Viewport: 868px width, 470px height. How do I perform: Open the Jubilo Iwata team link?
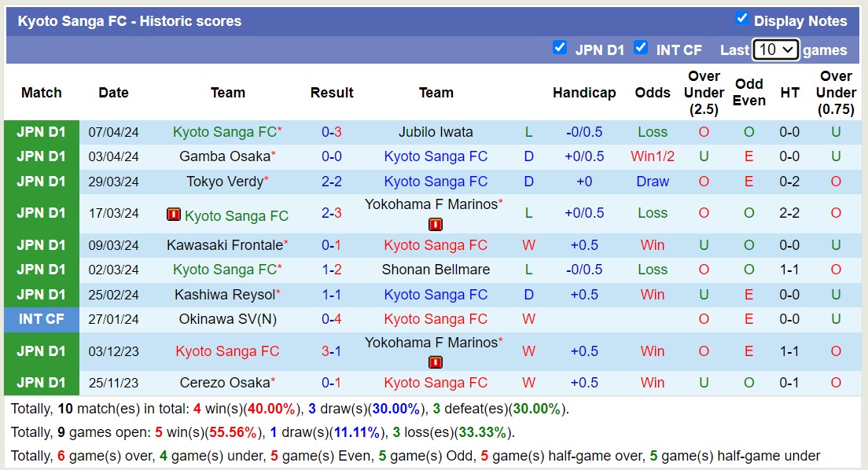pos(436,131)
